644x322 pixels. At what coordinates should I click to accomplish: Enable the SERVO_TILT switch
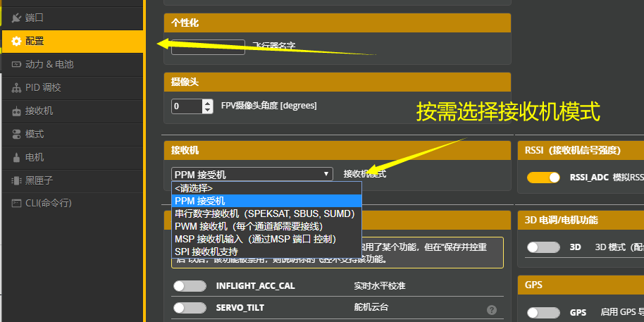point(190,308)
